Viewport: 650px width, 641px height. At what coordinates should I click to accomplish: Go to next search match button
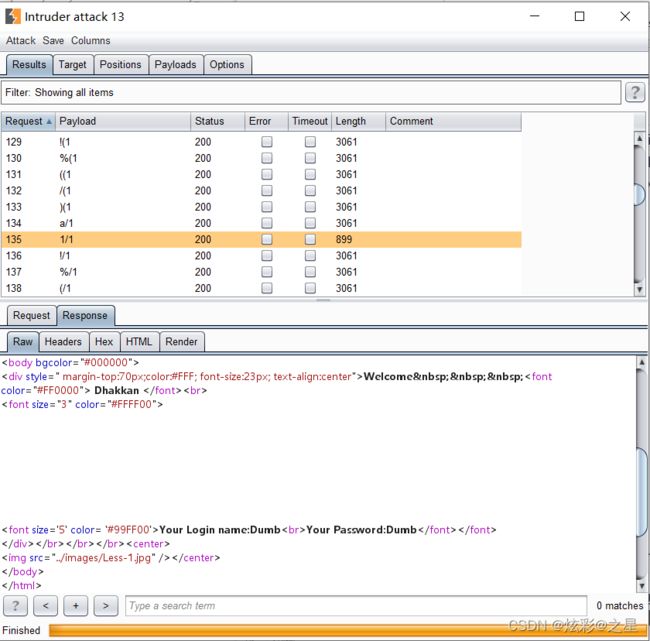coord(106,606)
